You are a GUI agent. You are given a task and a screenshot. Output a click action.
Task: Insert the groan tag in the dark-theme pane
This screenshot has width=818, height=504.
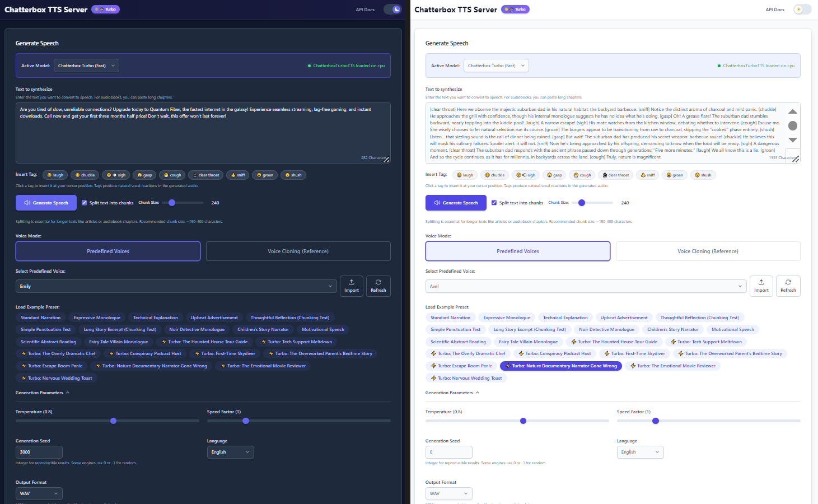tap(265, 175)
